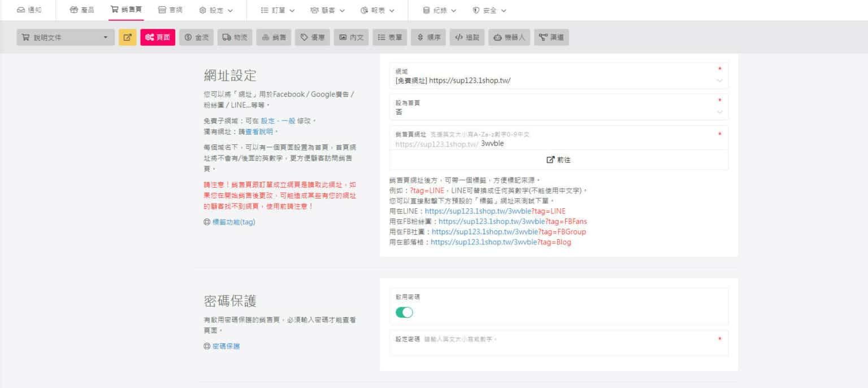Screen dimensions: 868x388
Task: Open the 物流 shipping settings icon
Action: 235,37
